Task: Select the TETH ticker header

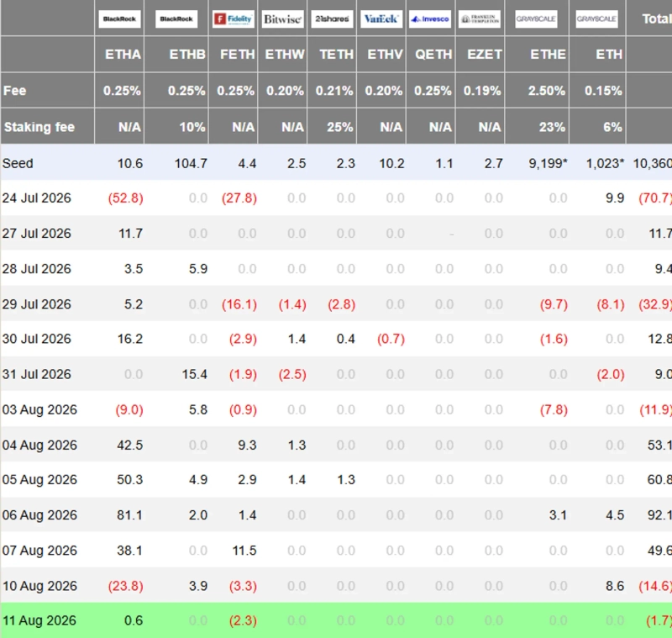Action: pos(337,55)
